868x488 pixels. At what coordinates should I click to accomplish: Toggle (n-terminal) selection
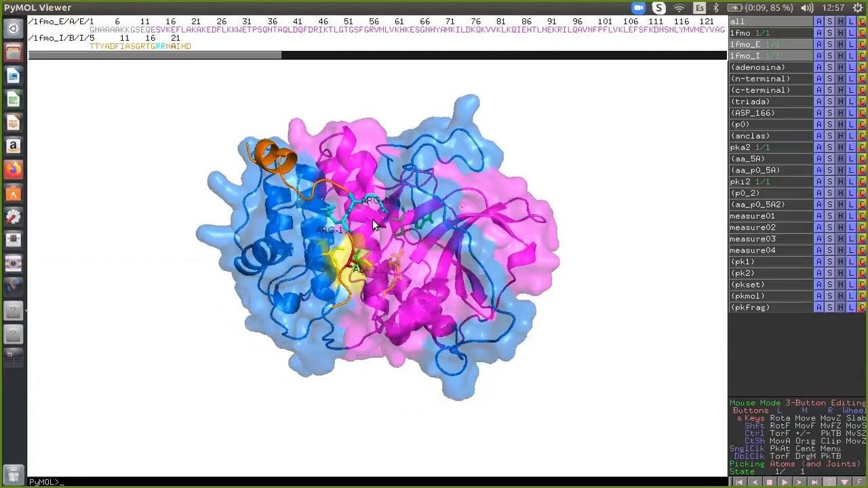pyautogui.click(x=771, y=79)
